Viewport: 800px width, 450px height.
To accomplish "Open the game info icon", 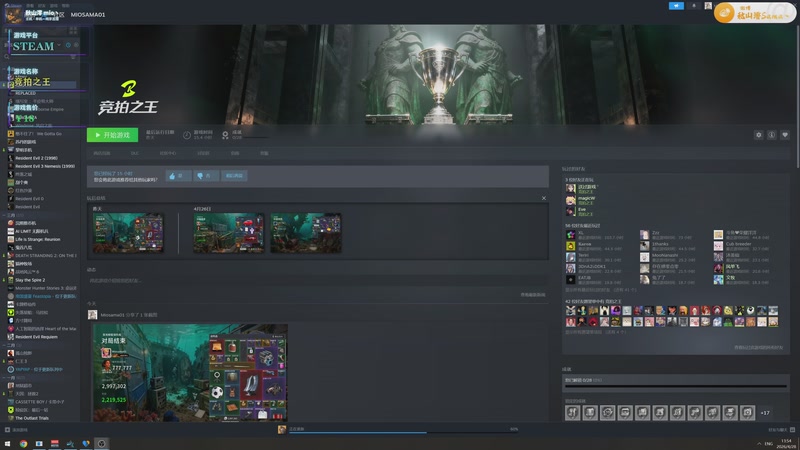I will coord(772,135).
